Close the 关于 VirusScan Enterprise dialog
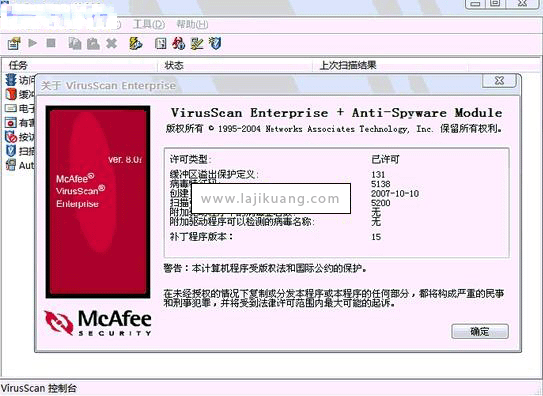543x396 pixels. pyautogui.click(x=499, y=81)
